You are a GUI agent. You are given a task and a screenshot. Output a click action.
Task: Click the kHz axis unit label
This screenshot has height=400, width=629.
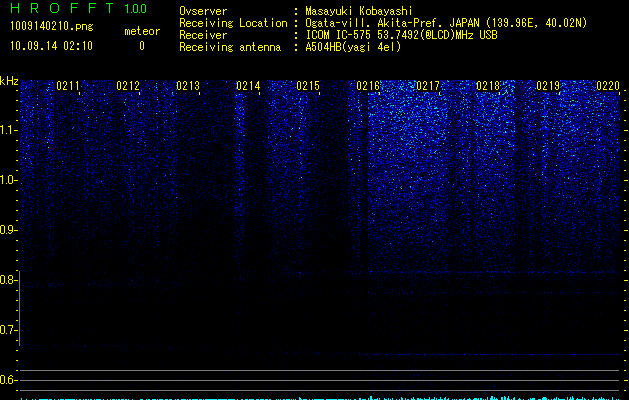9,81
